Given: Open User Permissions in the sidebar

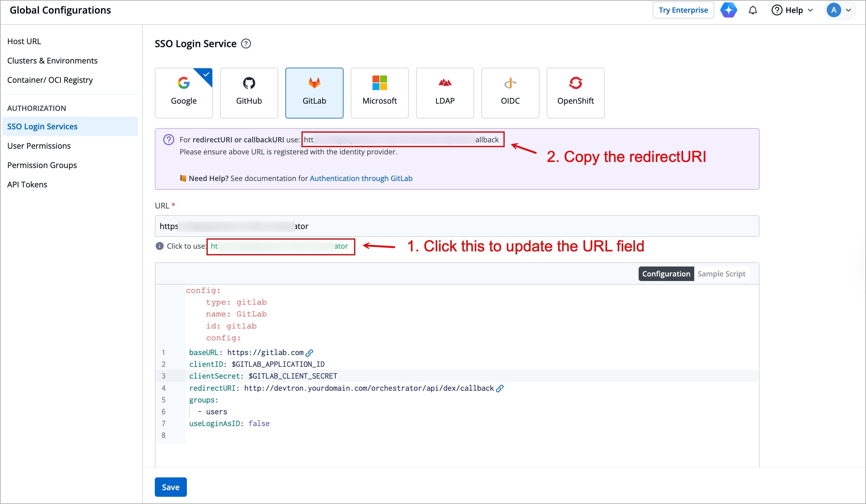Looking at the screenshot, I should [x=39, y=146].
